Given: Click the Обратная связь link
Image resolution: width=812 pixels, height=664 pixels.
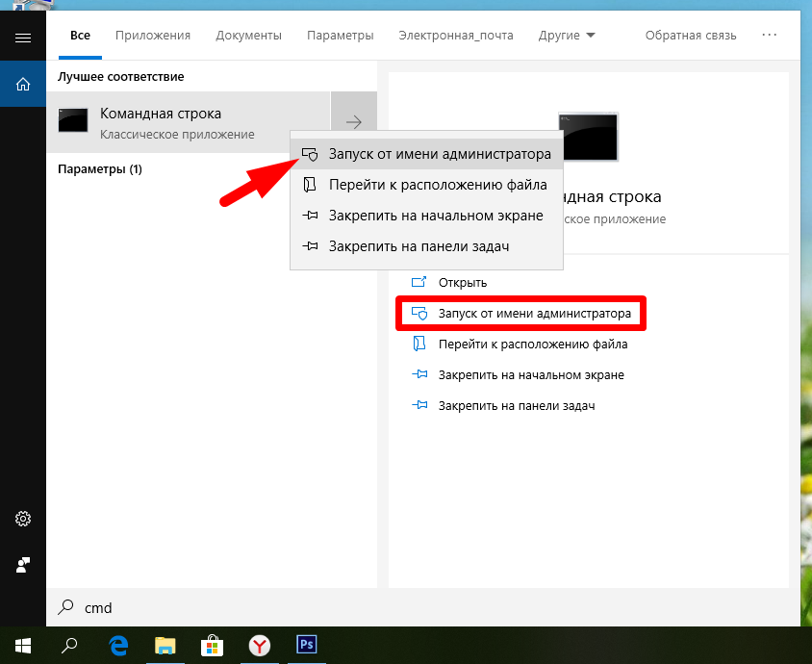Looking at the screenshot, I should coord(691,36).
